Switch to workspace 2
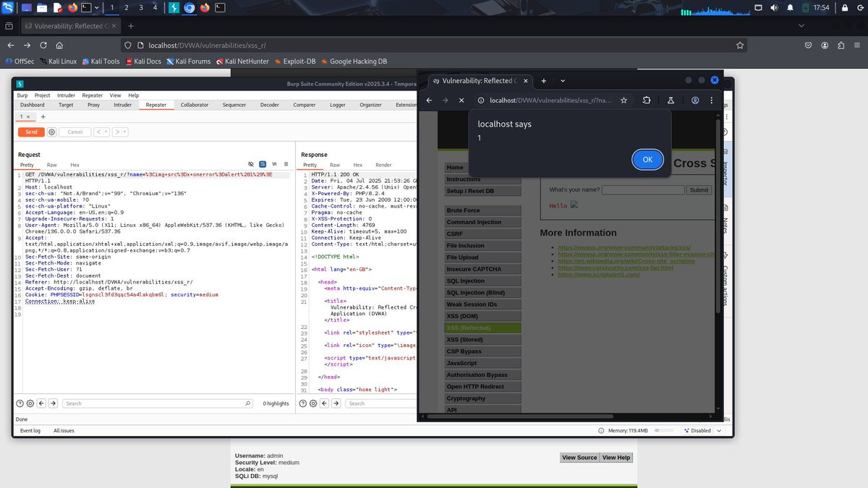This screenshot has width=868, height=488. point(126,8)
